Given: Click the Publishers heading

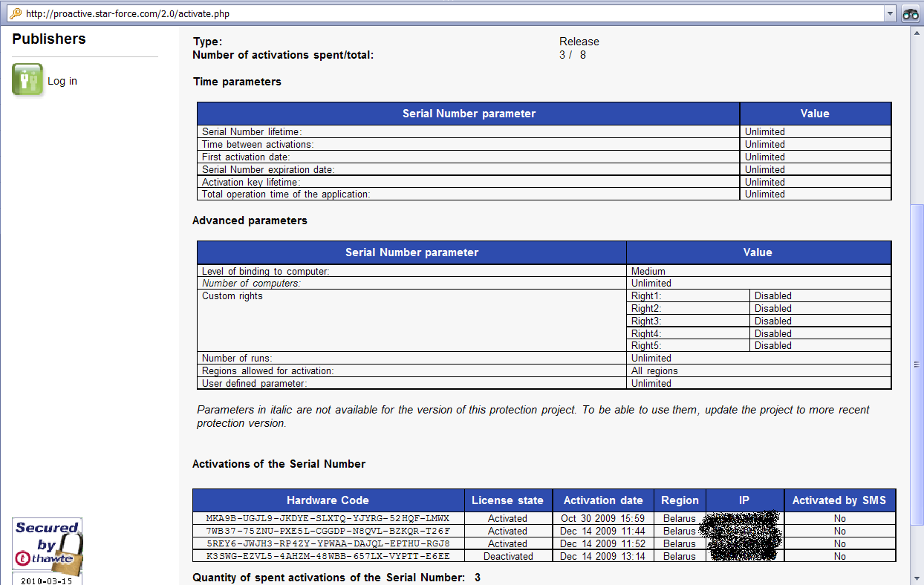Looking at the screenshot, I should click(49, 39).
